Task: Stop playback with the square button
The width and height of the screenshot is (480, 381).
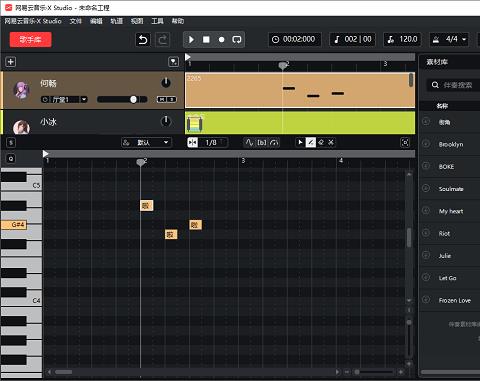Action: click(206, 40)
